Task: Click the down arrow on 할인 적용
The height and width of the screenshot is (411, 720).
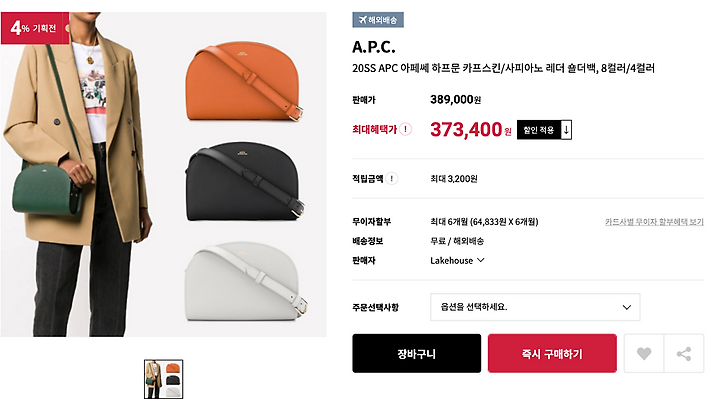Action: 566,130
